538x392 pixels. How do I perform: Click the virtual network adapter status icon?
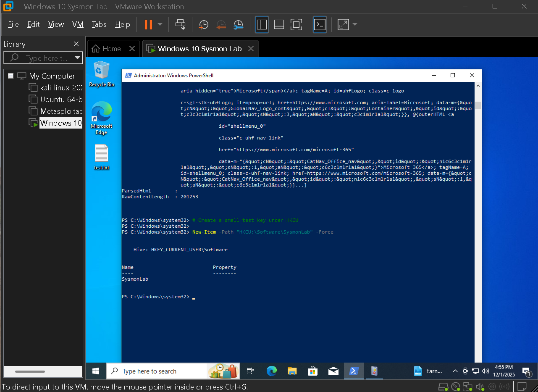tap(467, 387)
